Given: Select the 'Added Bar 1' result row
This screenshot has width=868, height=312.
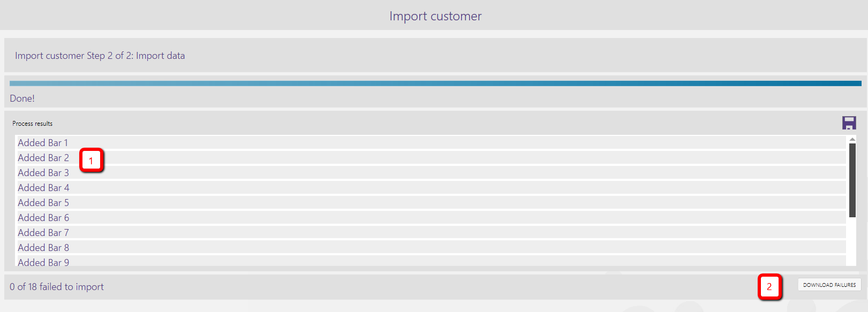Looking at the screenshot, I should pyautogui.click(x=431, y=143).
